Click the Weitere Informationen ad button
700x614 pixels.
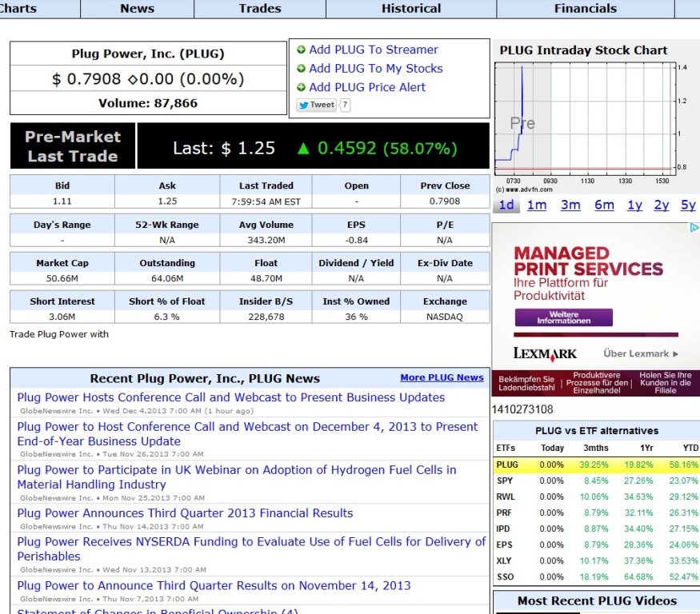pos(563,317)
